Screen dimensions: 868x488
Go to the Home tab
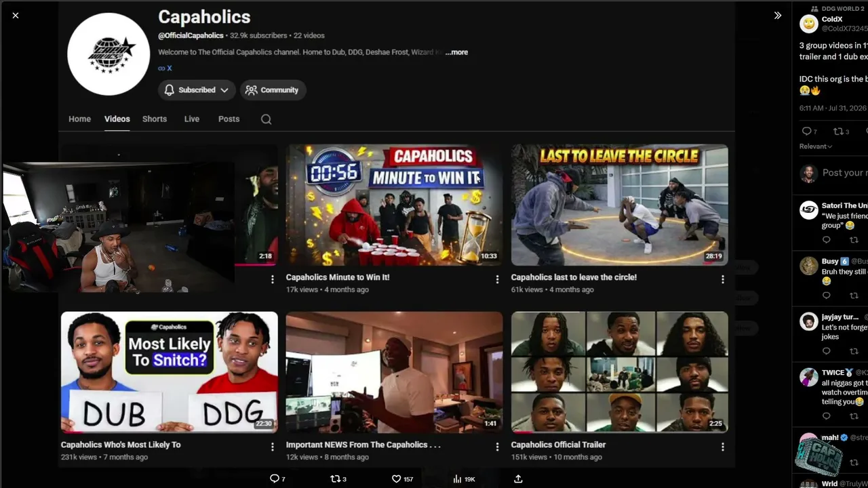click(x=79, y=119)
